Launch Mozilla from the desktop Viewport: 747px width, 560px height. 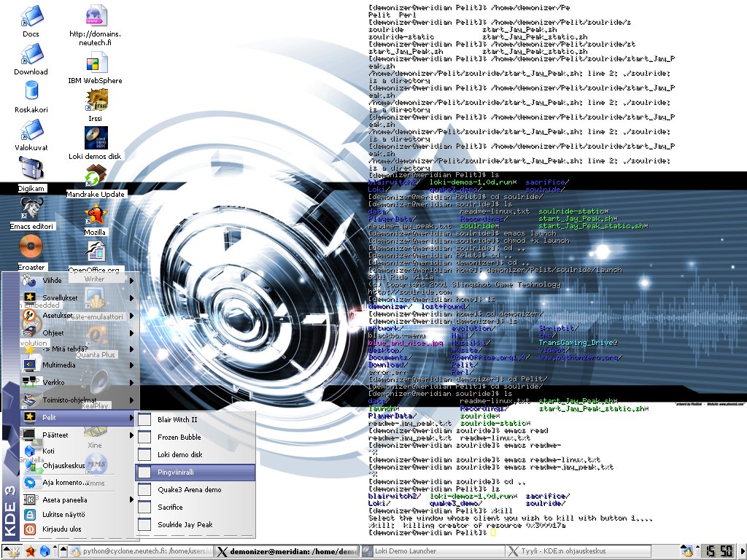coord(96,215)
